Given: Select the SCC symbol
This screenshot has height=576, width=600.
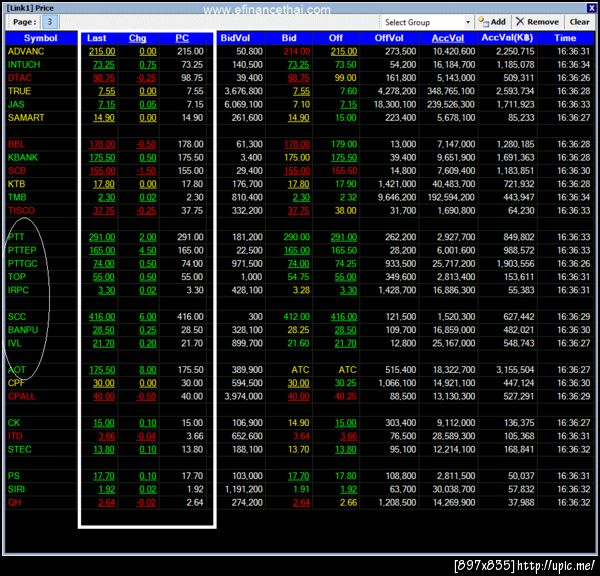Looking at the screenshot, I should coord(17,317).
